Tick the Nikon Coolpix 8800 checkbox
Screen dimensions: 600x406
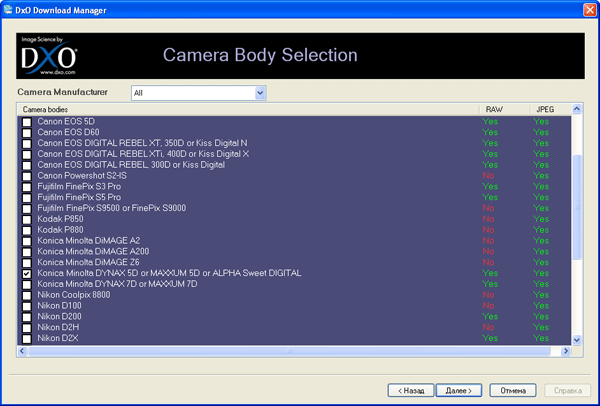pyautogui.click(x=27, y=295)
